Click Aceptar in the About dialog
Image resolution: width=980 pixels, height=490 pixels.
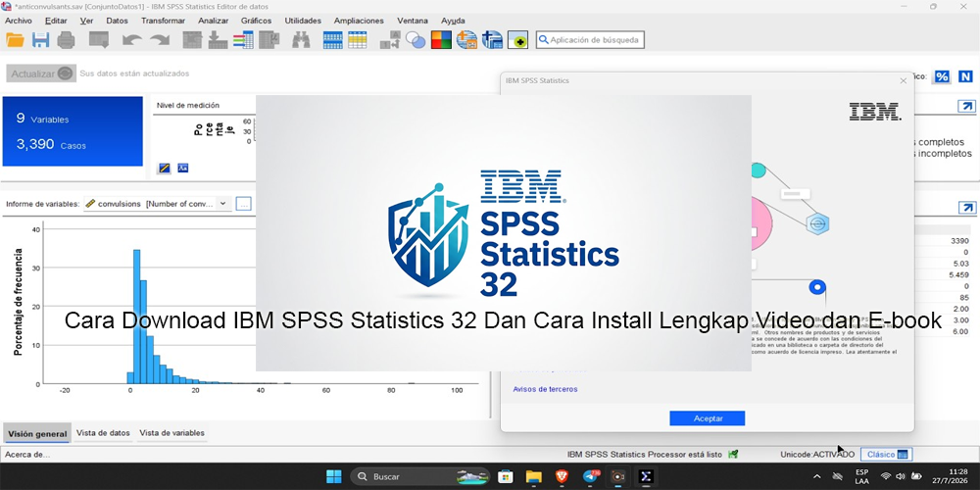[x=708, y=418]
